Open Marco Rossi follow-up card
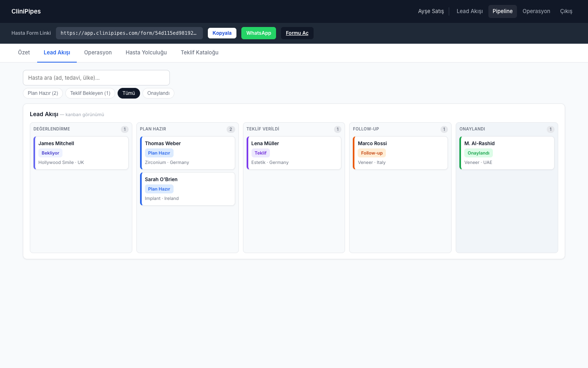The height and width of the screenshot is (368, 588). click(401, 153)
